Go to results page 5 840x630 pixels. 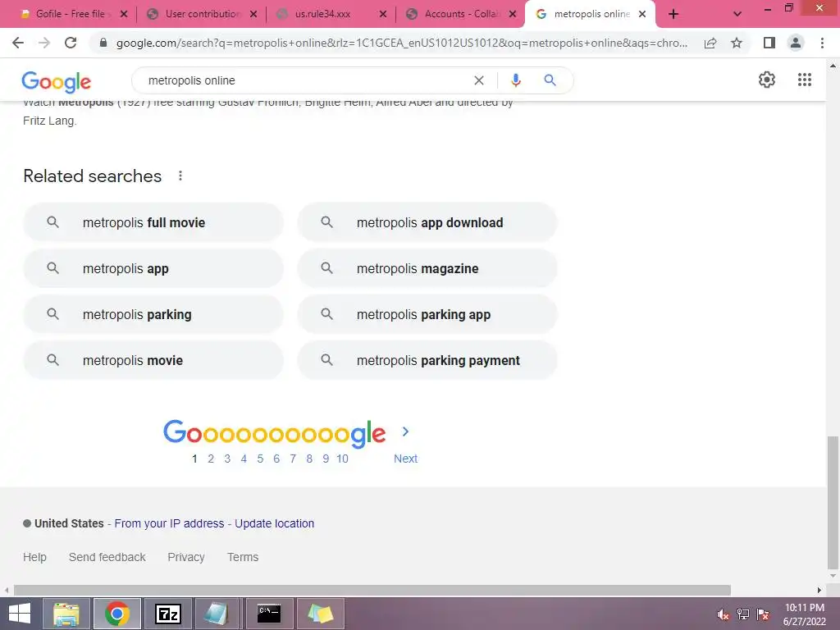coord(260,459)
